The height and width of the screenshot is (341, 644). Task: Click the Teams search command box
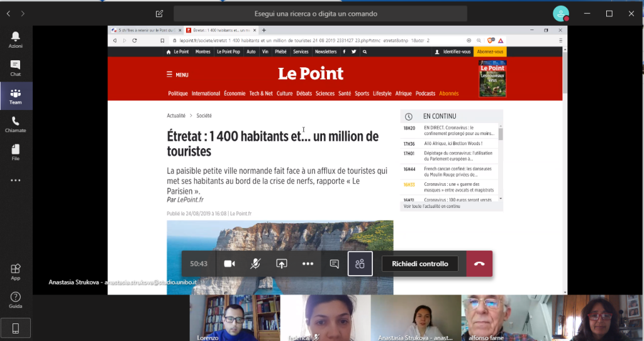(x=320, y=14)
